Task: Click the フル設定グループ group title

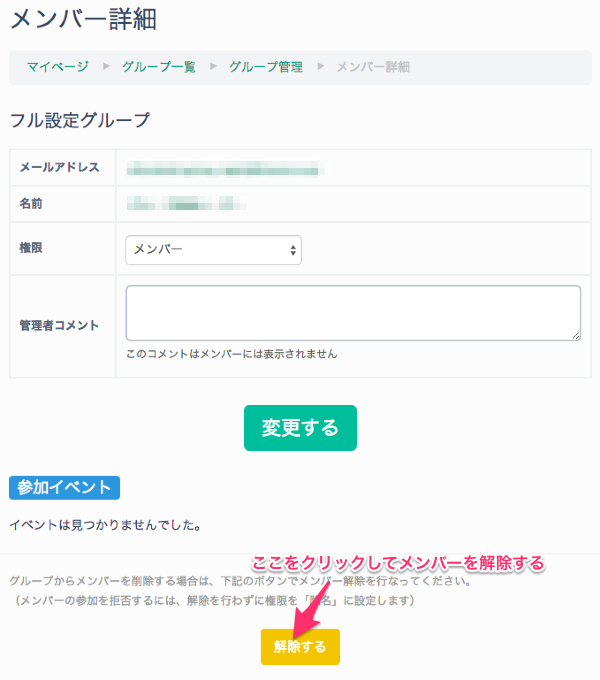Action: (x=79, y=121)
